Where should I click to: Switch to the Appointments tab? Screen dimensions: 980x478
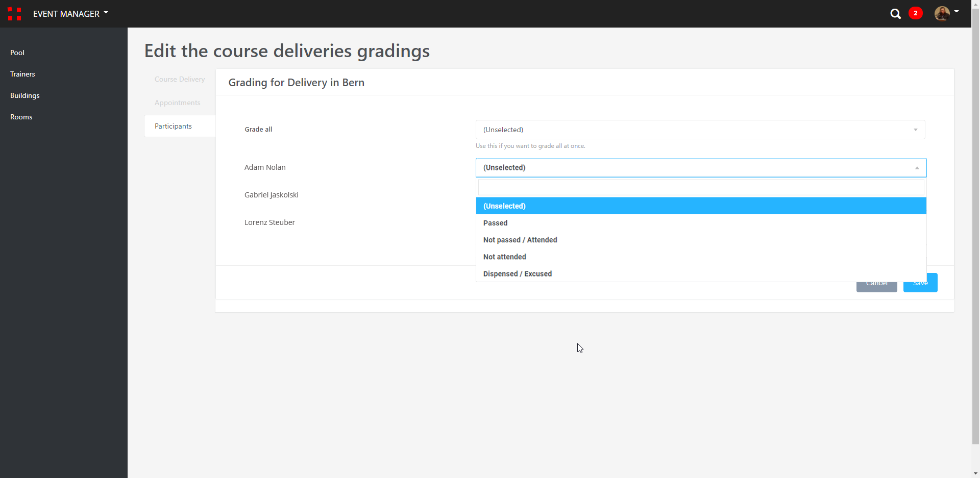click(x=177, y=103)
